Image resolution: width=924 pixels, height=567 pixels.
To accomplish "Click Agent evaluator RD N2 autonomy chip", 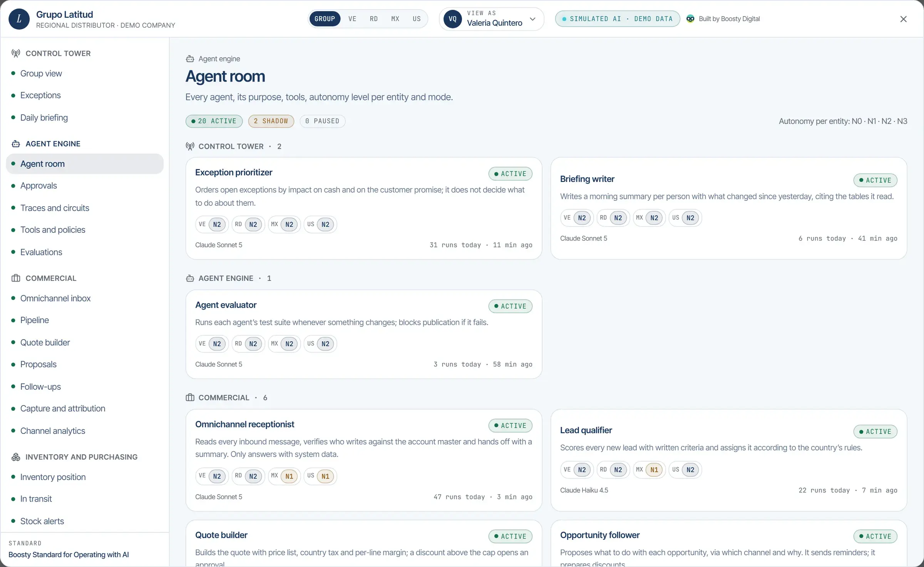I will (248, 344).
